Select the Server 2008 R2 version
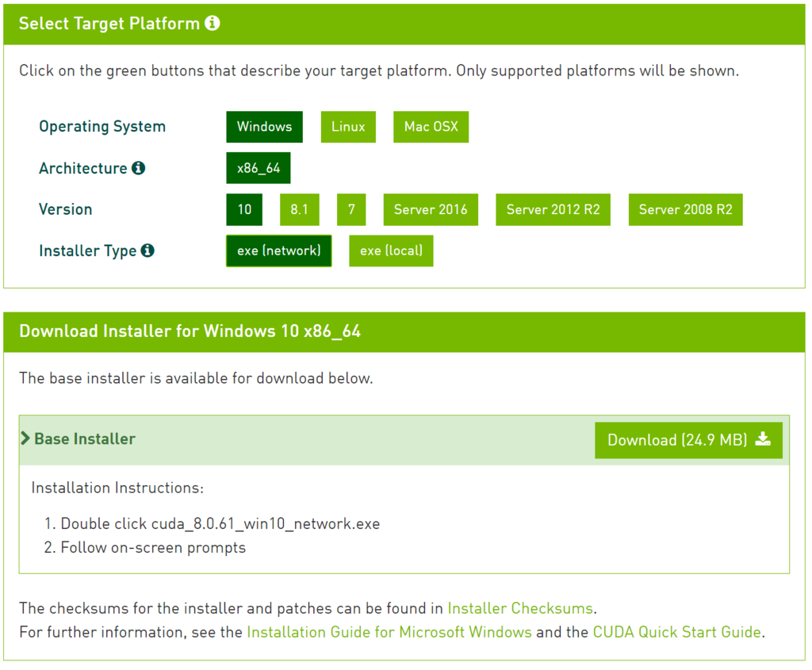Image resolution: width=812 pixels, height=670 pixels. click(685, 209)
